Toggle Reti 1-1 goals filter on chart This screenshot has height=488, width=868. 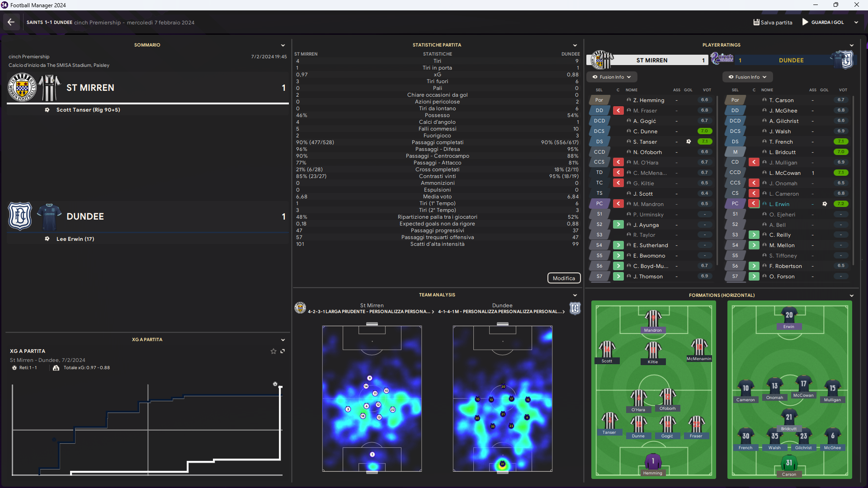24,368
